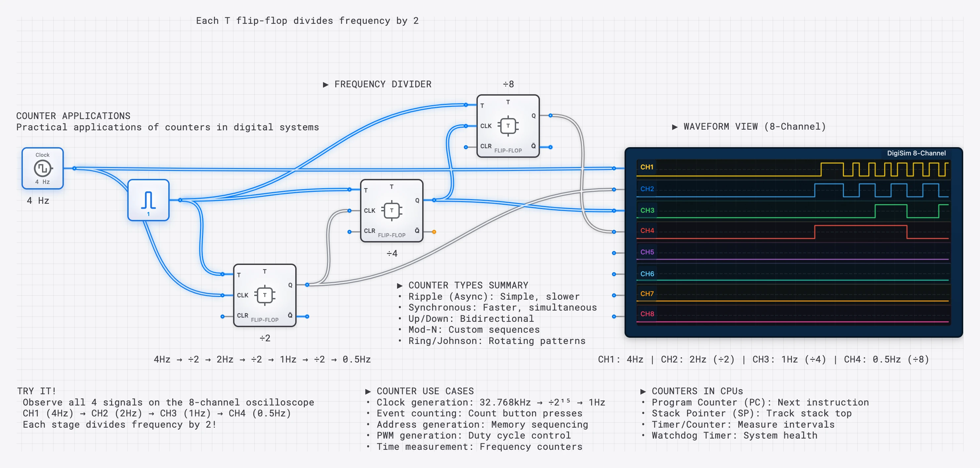Select the ÷8 T flip-flop chip icon

tap(508, 126)
